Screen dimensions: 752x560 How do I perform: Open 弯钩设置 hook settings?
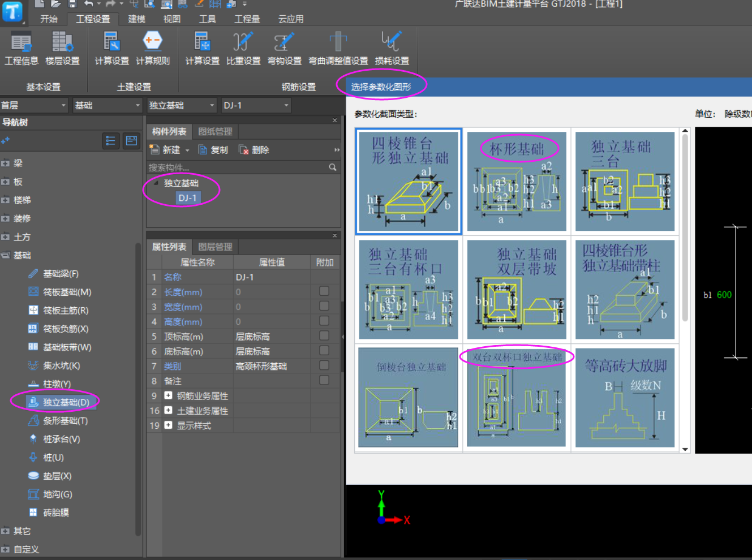(285, 49)
